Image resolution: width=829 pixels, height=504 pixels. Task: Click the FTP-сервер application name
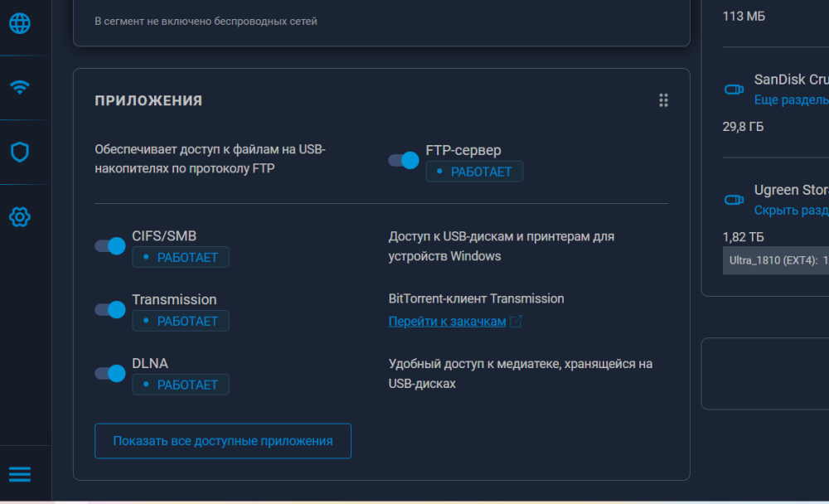coord(463,150)
